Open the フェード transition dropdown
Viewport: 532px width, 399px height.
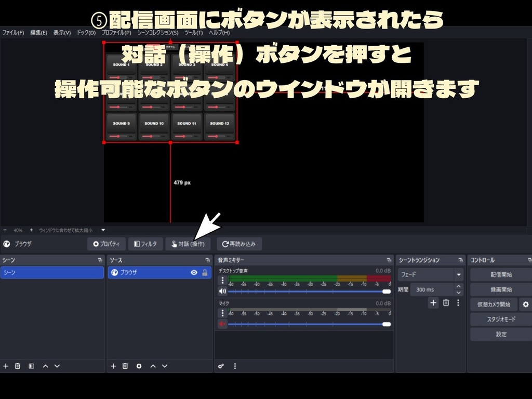(x=458, y=274)
